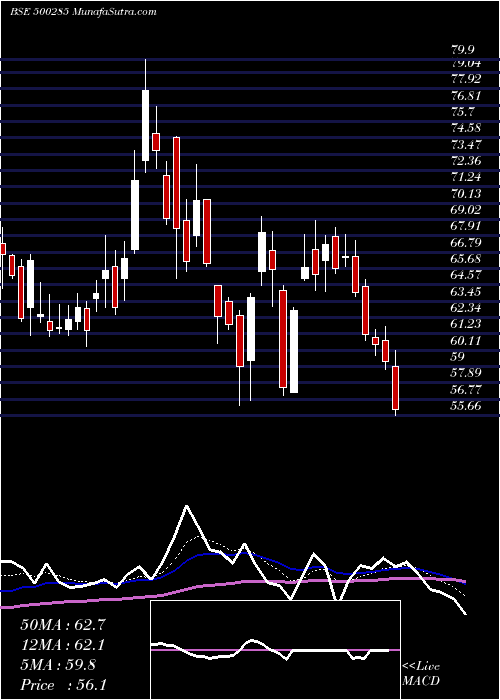Click the 69.02 price axis label
Image resolution: width=500 pixels, height=700 pixels.
pyautogui.click(x=467, y=210)
